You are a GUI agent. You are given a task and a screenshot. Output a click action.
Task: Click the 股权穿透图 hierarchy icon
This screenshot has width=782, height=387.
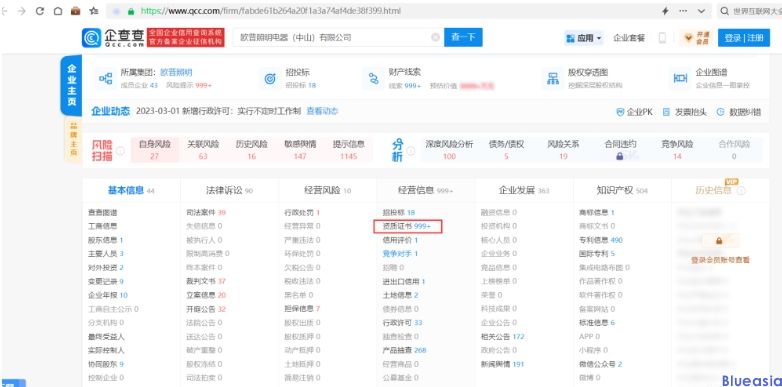click(x=553, y=78)
